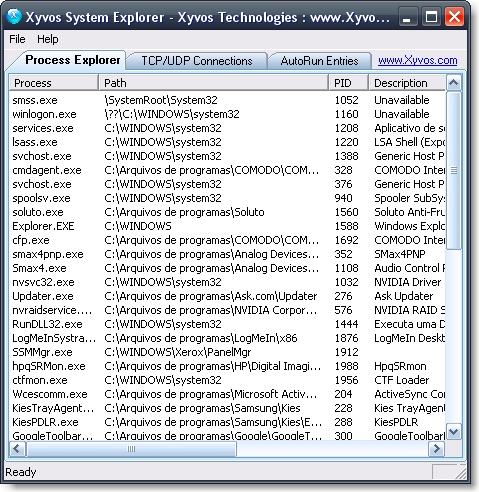This screenshot has height=492, width=479.
Task: Click the path C:\WINDOWS\Xerox\PanelMgr
Action: click(178, 352)
